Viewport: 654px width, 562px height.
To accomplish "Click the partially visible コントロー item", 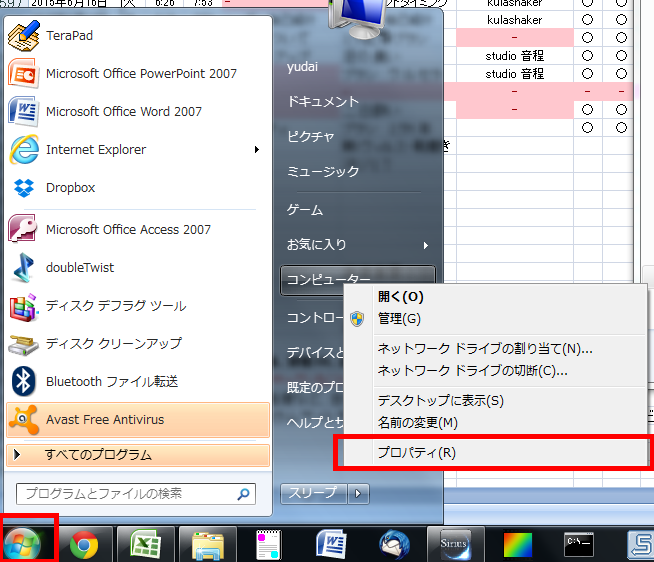I will tap(315, 318).
